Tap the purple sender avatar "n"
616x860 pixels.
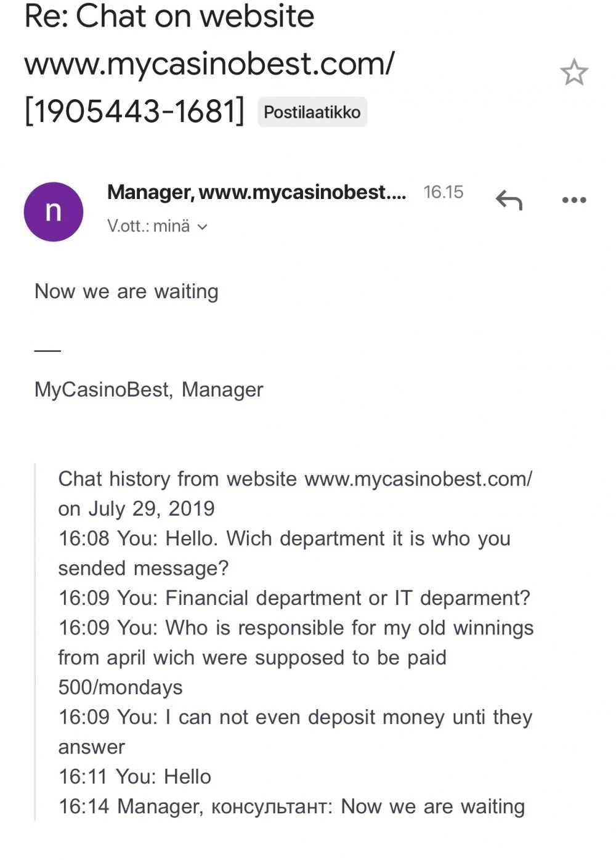(54, 211)
